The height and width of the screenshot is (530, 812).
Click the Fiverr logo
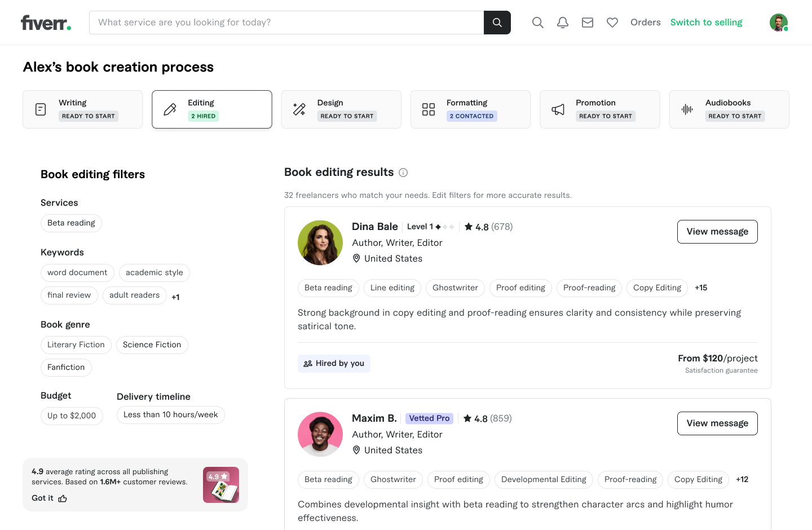(46, 23)
